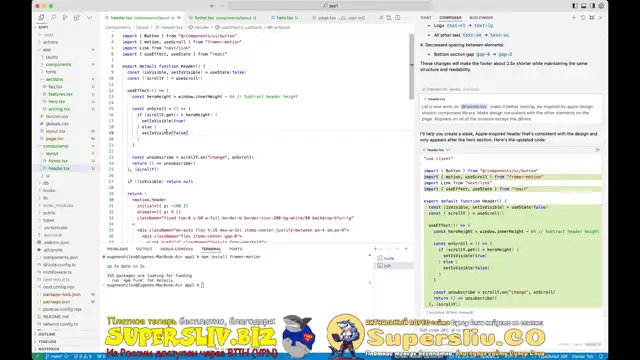Image resolution: width=640 pixels, height=360 pixels.
Task: Open components.json in explorer
Action: 60,257
